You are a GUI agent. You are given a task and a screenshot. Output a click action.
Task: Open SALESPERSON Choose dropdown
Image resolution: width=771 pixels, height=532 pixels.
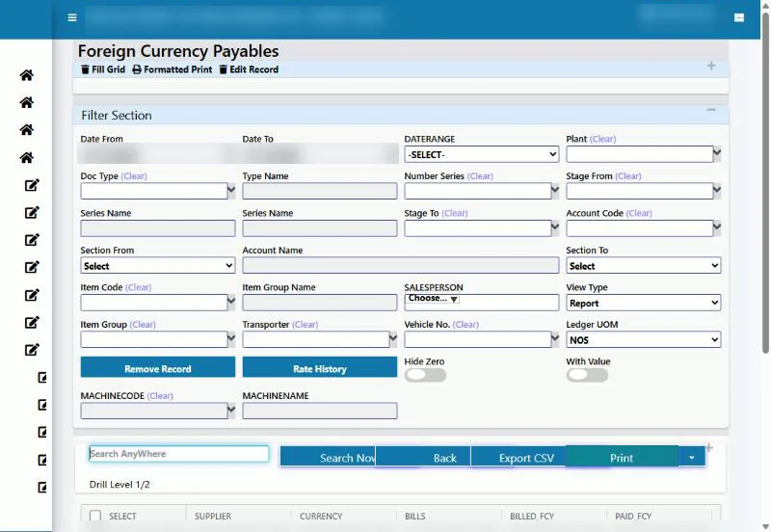[x=433, y=299]
